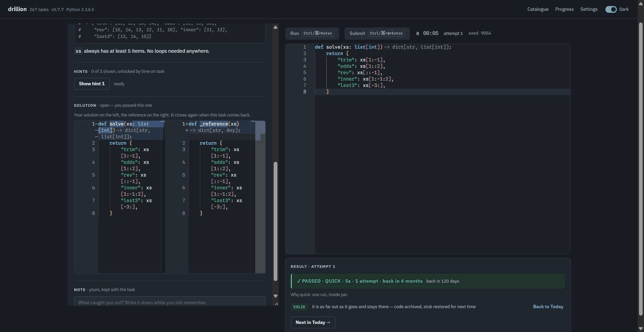Screen dimensions: 644x332
Task: Click the "267 tasks" count in the header
Action: pos(39,10)
